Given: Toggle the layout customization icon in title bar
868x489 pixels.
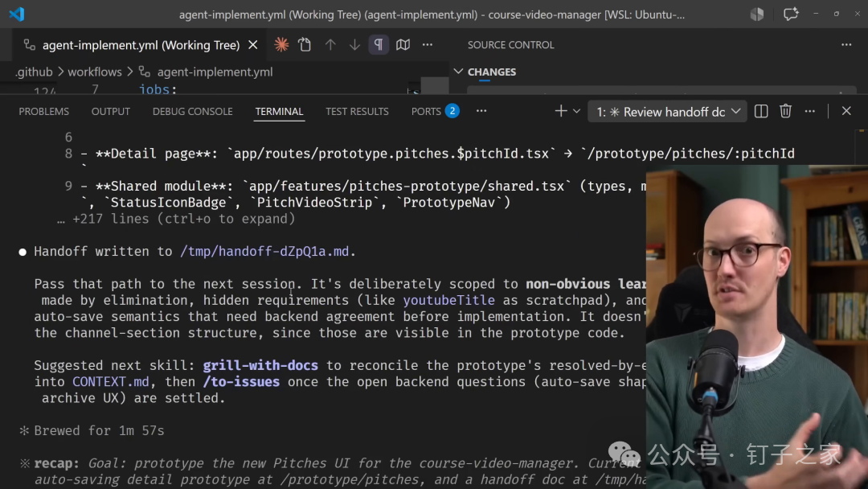Looking at the screenshot, I should tap(757, 14).
